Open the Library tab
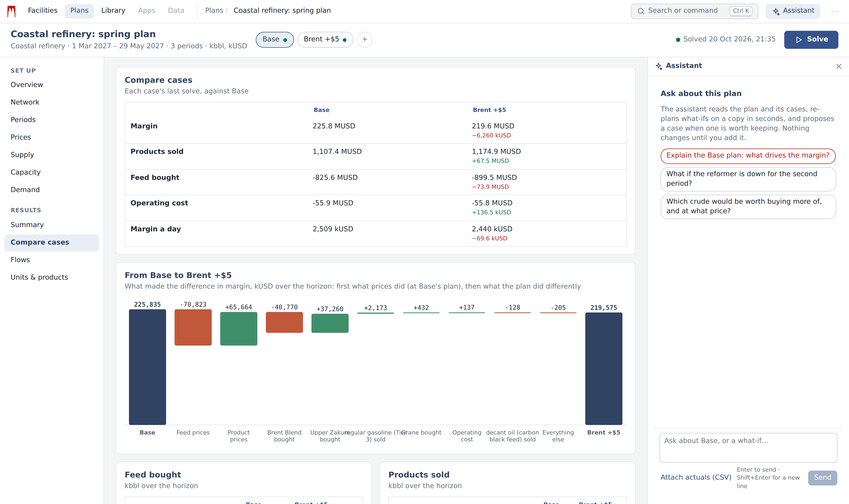The image size is (849, 504). click(x=113, y=11)
